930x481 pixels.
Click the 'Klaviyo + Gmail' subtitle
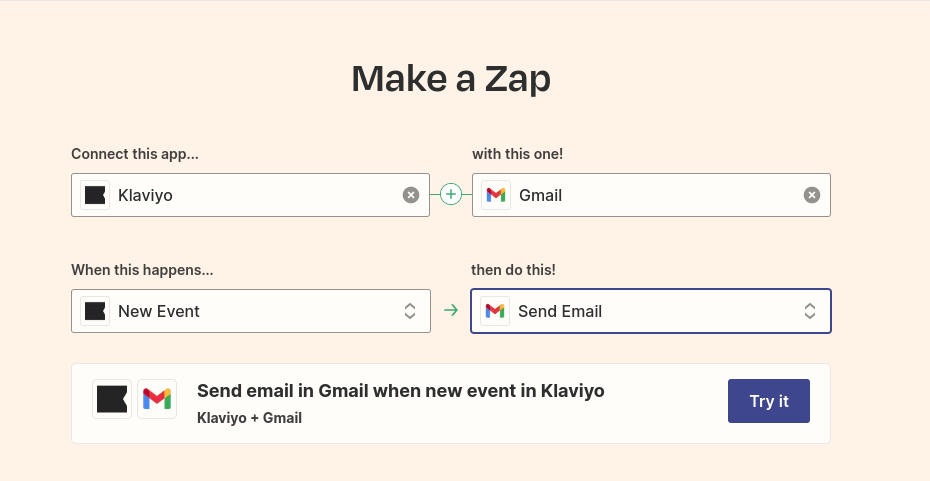coord(250,418)
